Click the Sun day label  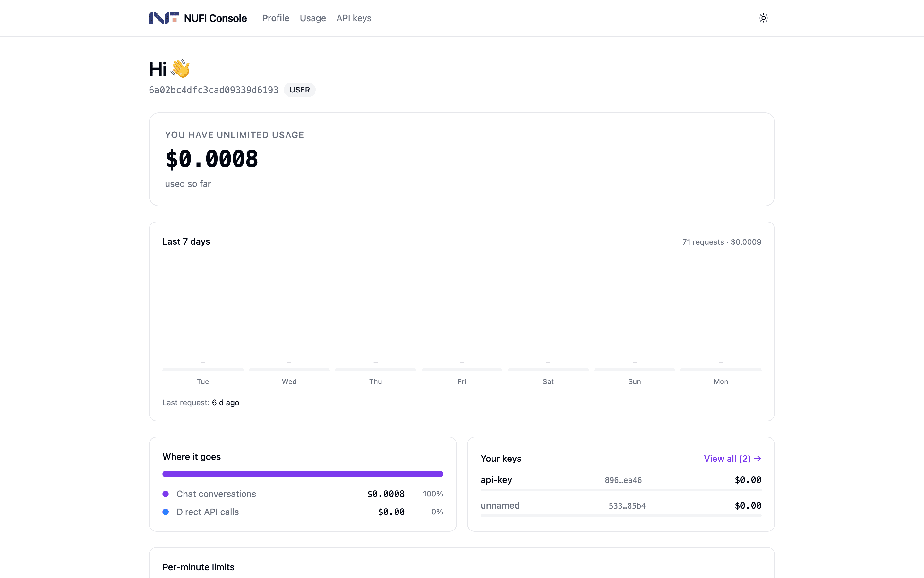634,381
